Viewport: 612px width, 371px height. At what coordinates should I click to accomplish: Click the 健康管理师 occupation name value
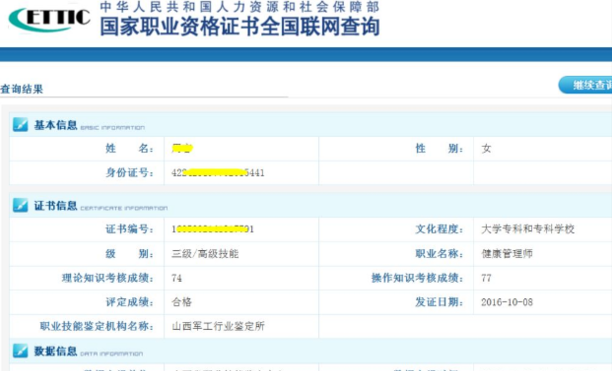pyautogui.click(x=507, y=254)
